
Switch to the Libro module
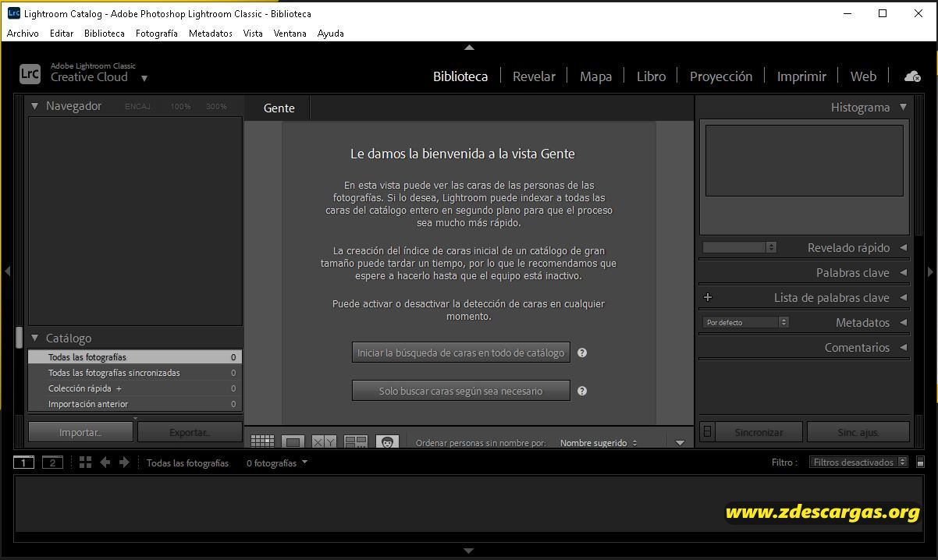[651, 76]
